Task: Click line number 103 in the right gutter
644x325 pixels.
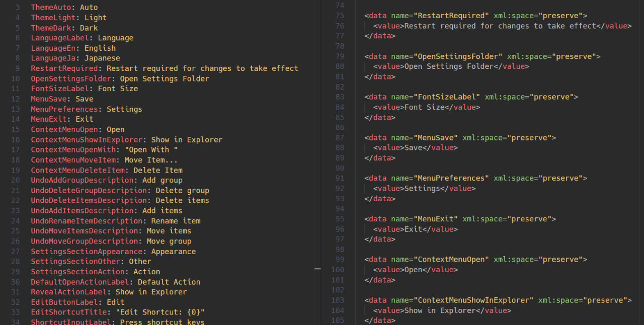Action: click(x=338, y=300)
